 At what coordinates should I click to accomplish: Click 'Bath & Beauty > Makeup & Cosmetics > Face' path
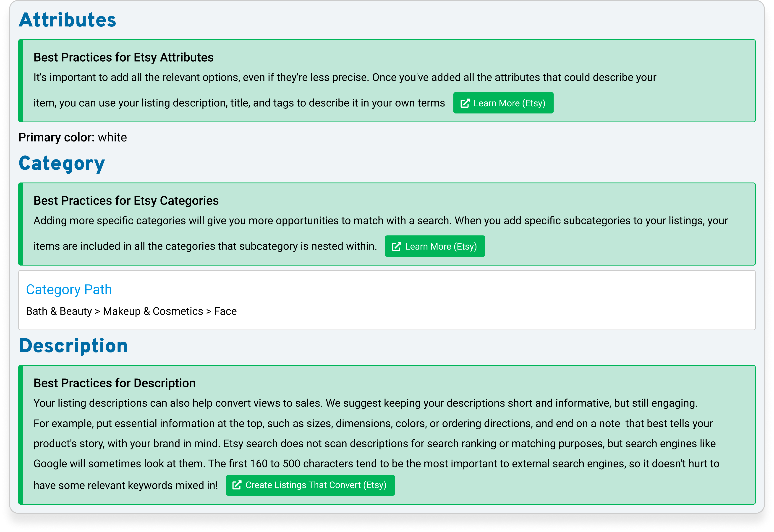click(131, 311)
